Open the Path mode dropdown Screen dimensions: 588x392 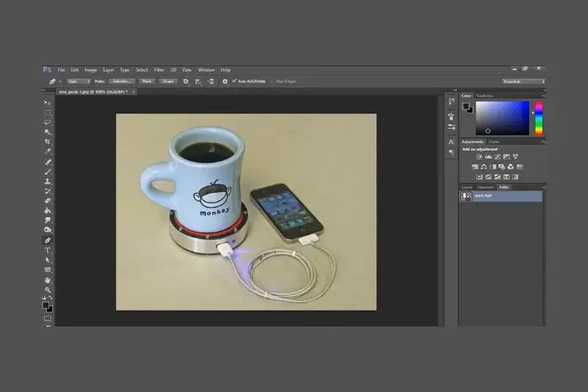click(78, 81)
